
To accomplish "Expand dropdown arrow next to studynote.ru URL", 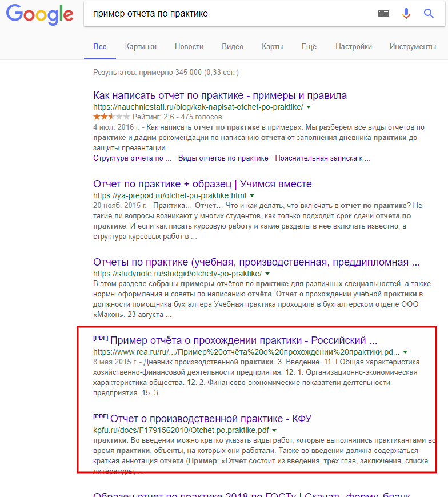I will [x=267, y=274].
